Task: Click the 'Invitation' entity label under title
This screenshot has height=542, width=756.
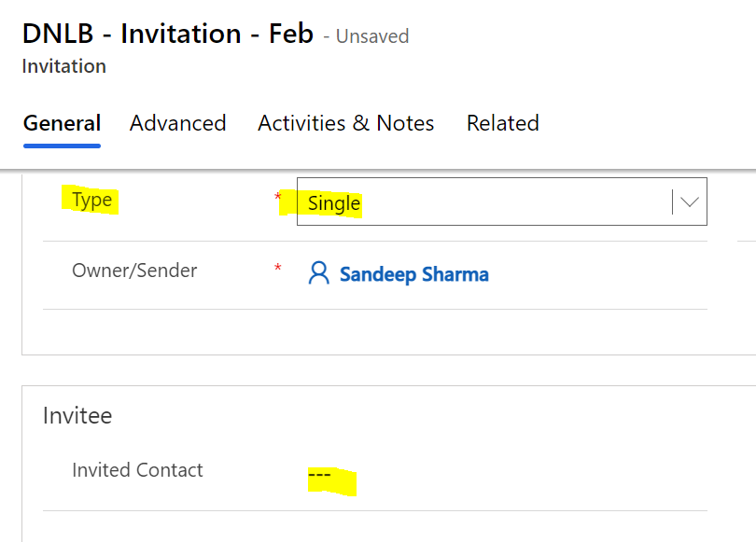Action: [64, 66]
